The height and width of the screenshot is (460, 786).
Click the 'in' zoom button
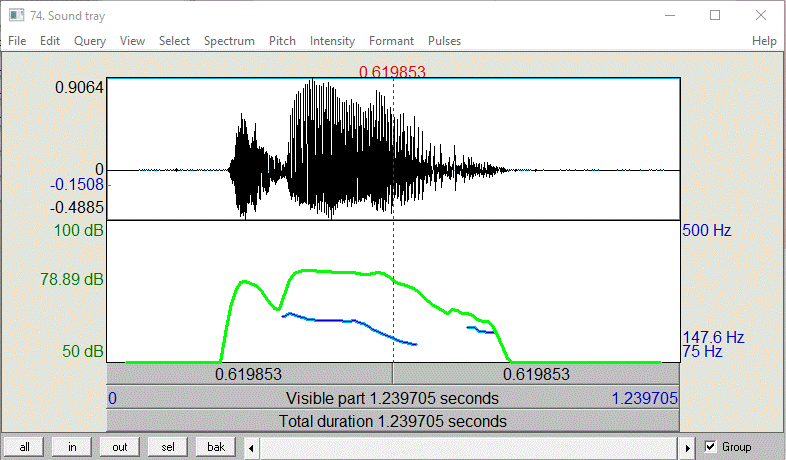tap(72, 447)
